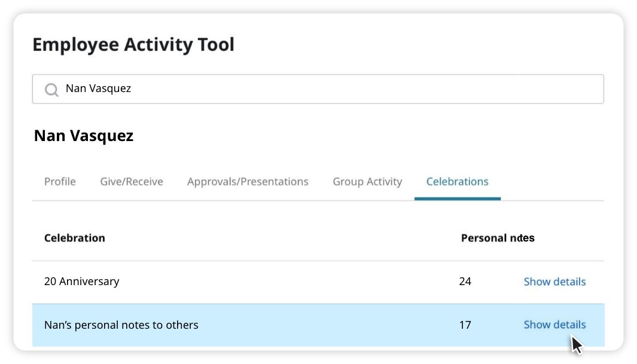Click the search magnifier icon
Image resolution: width=637 pixels, height=364 pixels.
click(x=51, y=89)
